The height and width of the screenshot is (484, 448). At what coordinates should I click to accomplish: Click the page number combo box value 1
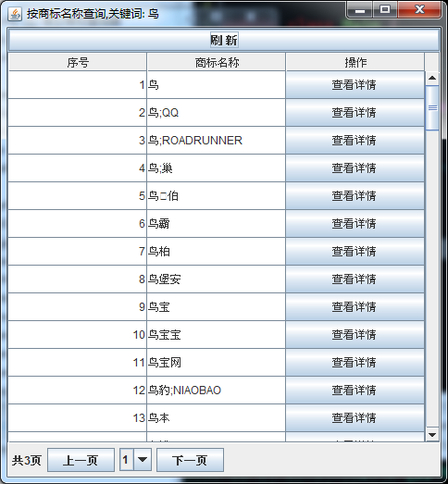(127, 460)
